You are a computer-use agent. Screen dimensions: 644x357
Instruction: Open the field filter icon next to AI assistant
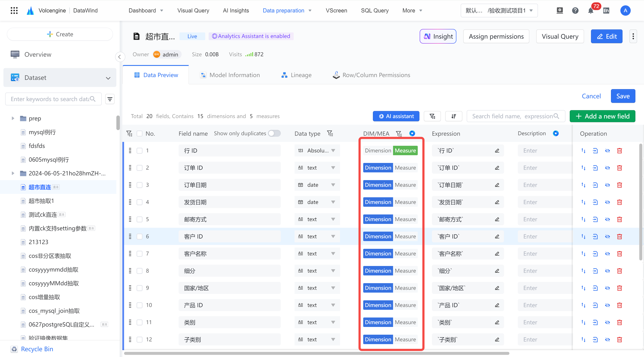(432, 116)
